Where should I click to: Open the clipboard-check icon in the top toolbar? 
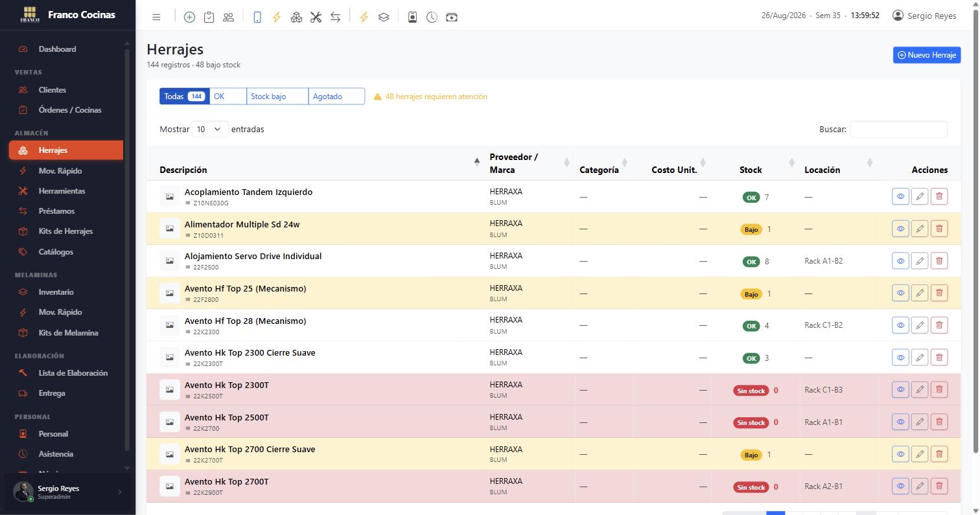(x=209, y=17)
